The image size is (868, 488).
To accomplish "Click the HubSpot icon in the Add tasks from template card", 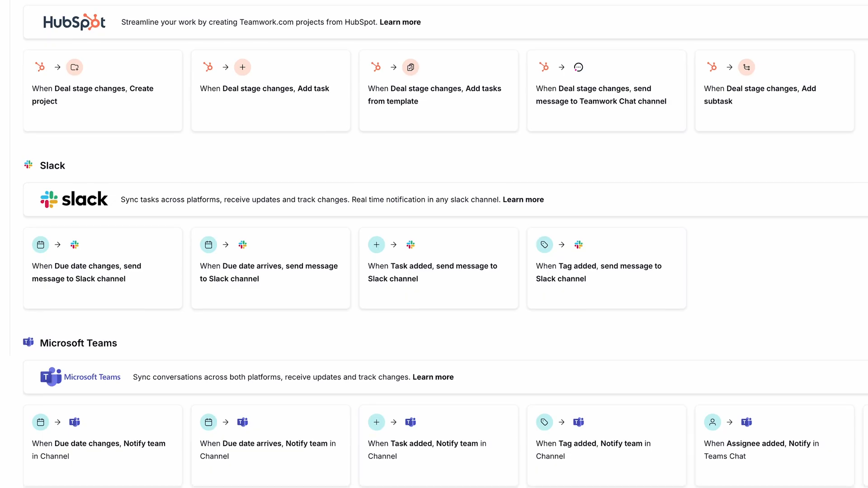I will coord(376,67).
